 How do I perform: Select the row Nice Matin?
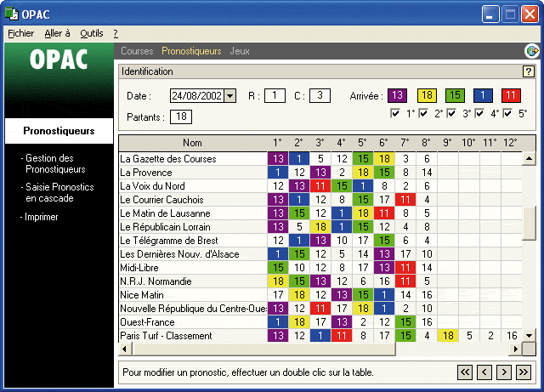[320, 295]
